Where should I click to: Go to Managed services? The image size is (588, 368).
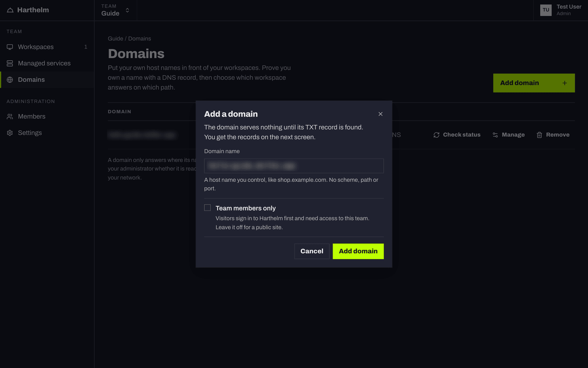47,63
